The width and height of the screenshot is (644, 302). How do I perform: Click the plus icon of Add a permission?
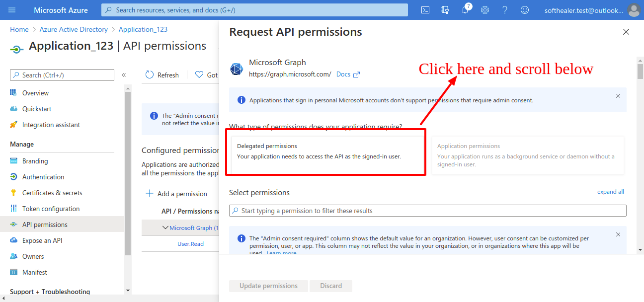149,193
